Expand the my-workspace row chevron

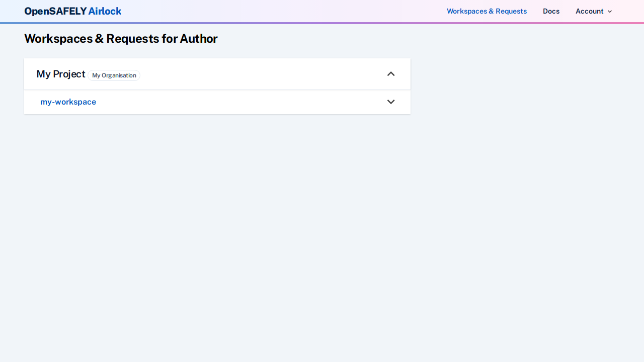391,102
